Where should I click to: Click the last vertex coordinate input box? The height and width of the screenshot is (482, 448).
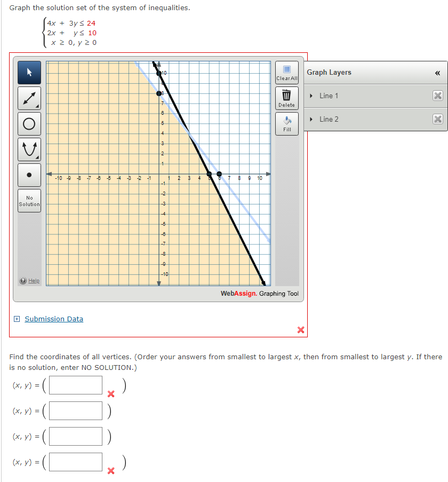75,462
